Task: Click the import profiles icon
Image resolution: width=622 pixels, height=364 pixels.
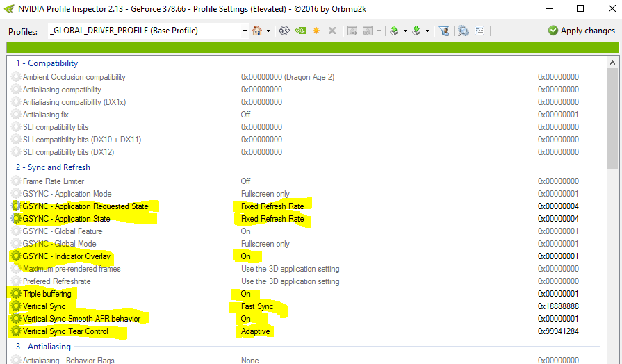Action: click(x=416, y=31)
